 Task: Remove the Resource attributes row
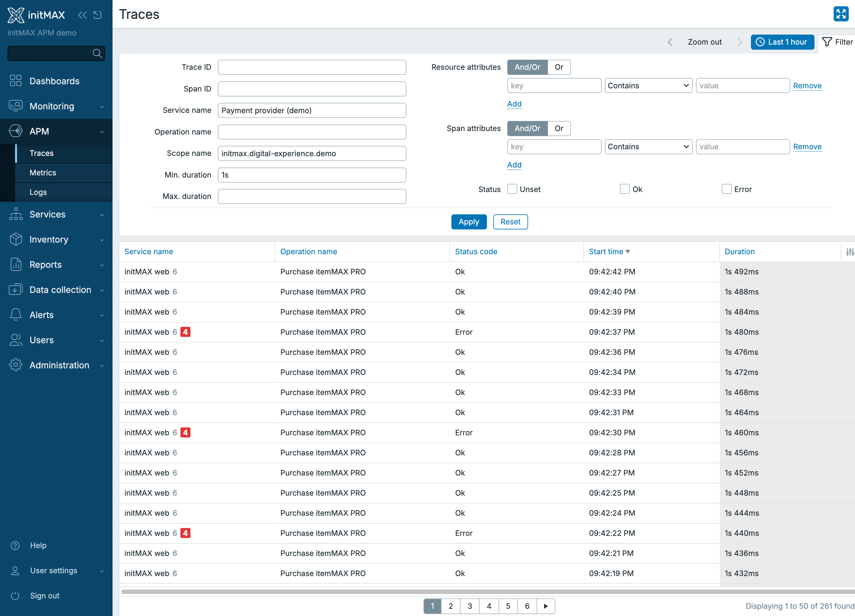click(x=807, y=85)
